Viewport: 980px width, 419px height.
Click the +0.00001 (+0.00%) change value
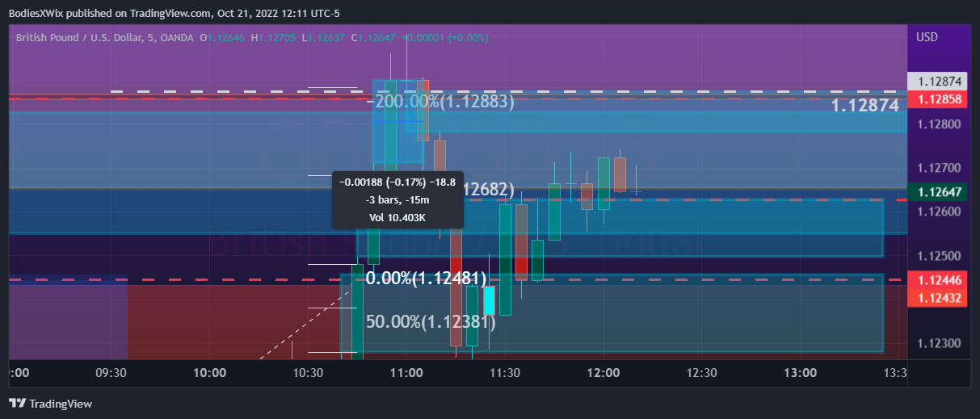click(444, 37)
